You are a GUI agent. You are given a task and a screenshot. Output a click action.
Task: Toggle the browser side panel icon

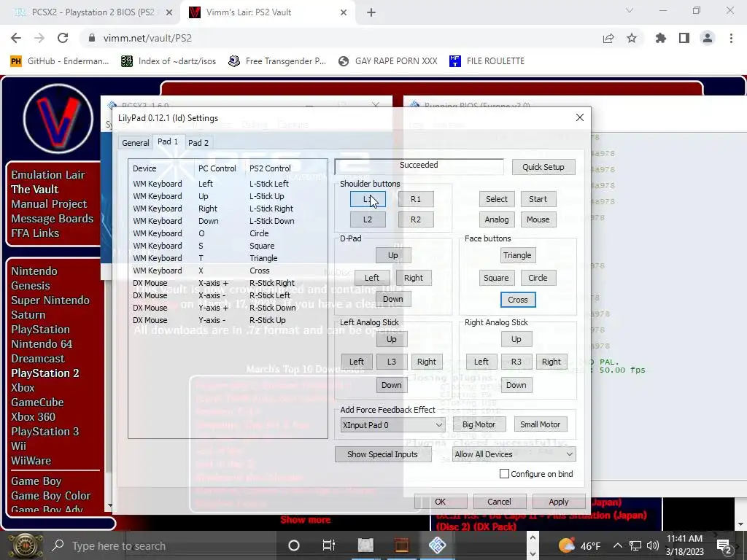point(684,38)
